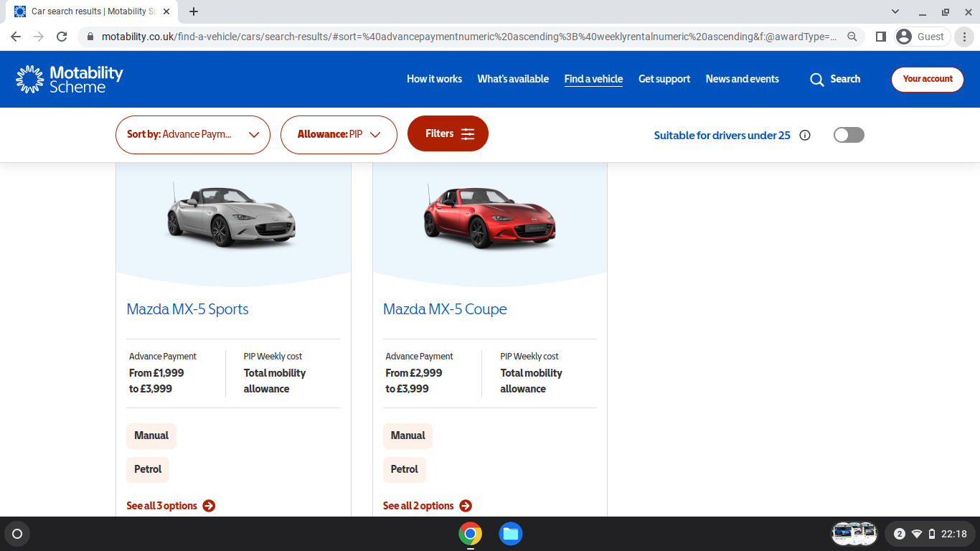Viewport: 980px width, 551px height.
Task: Open the Mazda MX-5 Sports link
Action: [x=187, y=309]
